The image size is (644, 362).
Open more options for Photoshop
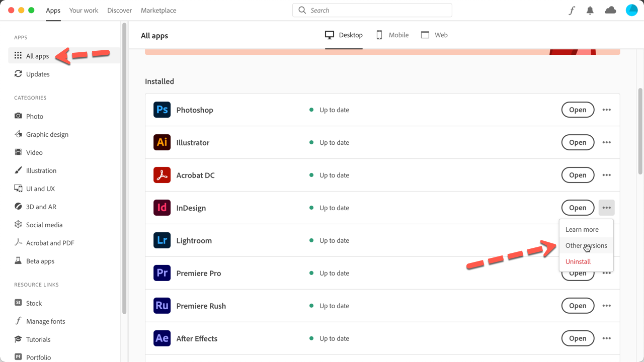pyautogui.click(x=606, y=110)
